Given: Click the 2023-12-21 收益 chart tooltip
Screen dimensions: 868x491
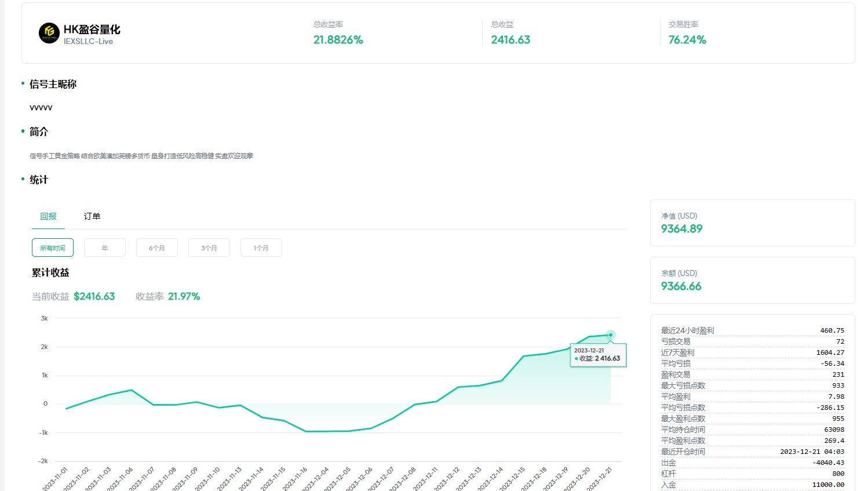Looking at the screenshot, I should pos(598,355).
